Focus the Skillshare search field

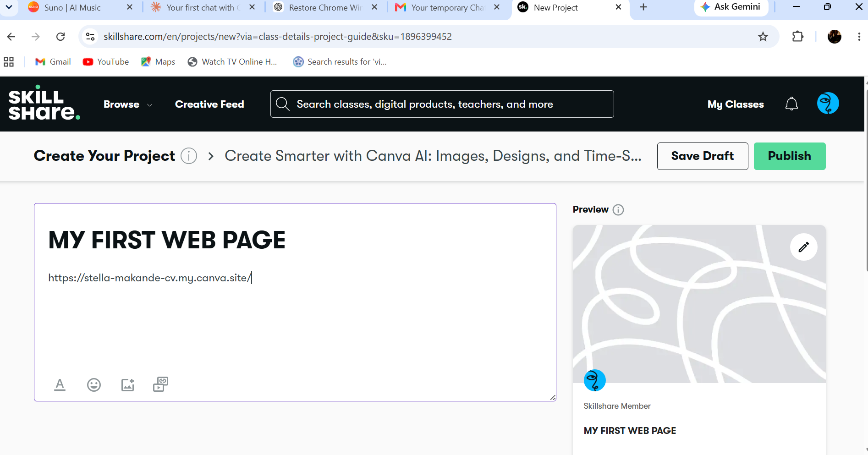(442, 104)
